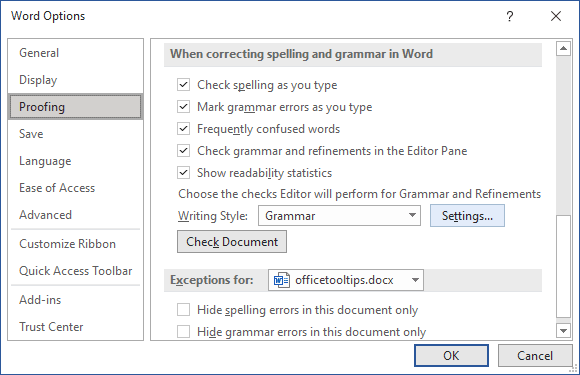Disable Frequently confused words checkbox
This screenshot has width=580, height=375.
183,129
